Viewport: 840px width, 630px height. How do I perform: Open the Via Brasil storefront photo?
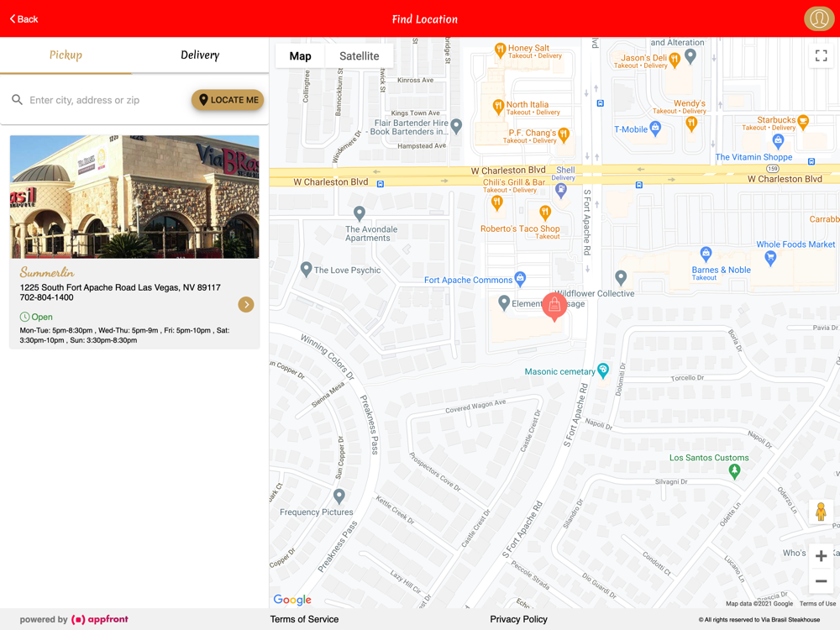134,197
